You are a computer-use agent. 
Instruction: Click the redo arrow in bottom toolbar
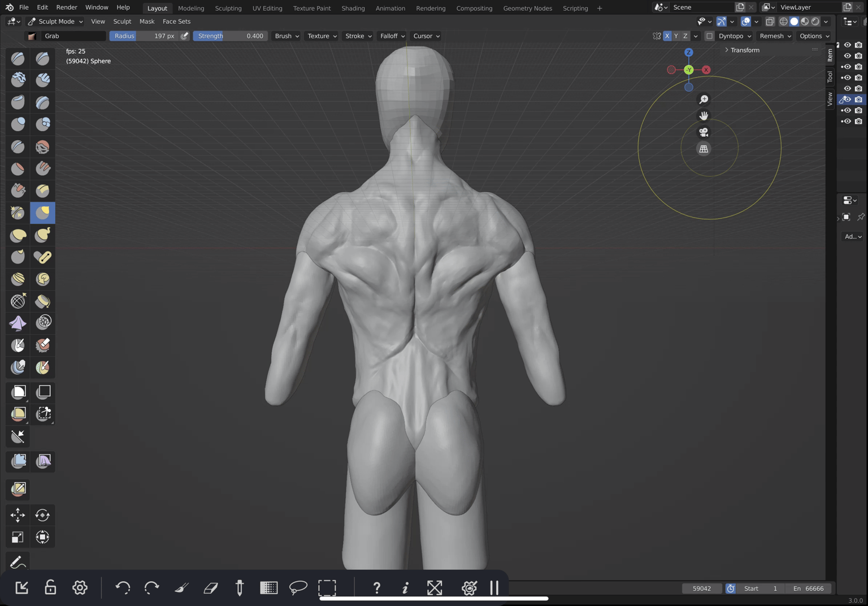[x=151, y=588]
